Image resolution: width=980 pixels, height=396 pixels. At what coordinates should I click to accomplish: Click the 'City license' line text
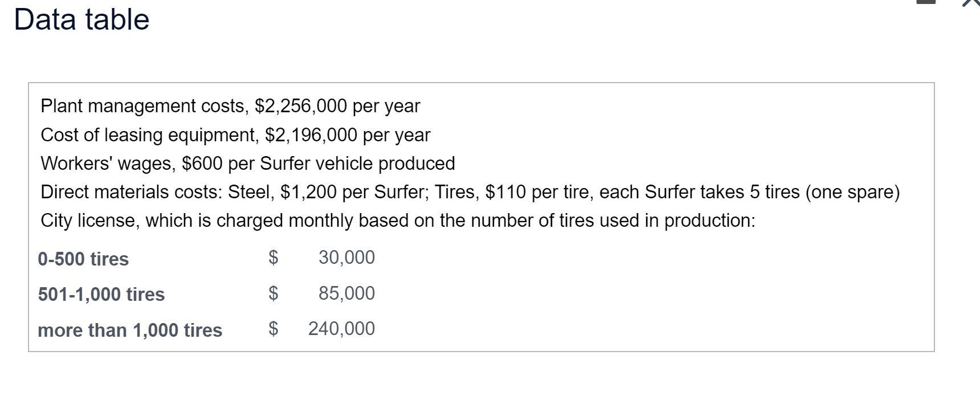pos(398,221)
